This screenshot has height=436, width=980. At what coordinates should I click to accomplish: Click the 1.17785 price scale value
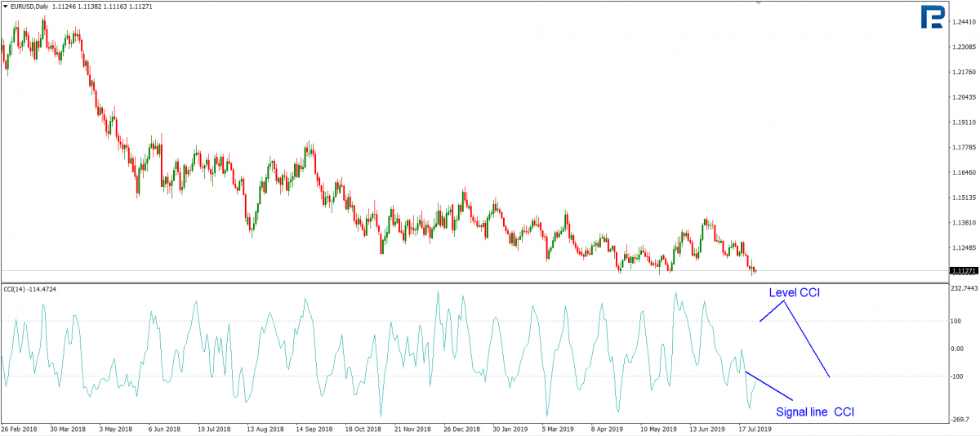[964, 147]
